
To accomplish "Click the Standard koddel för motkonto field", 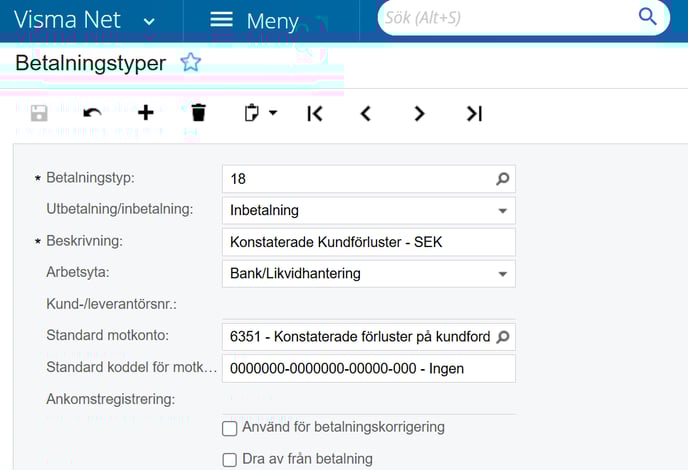I will pos(368,368).
